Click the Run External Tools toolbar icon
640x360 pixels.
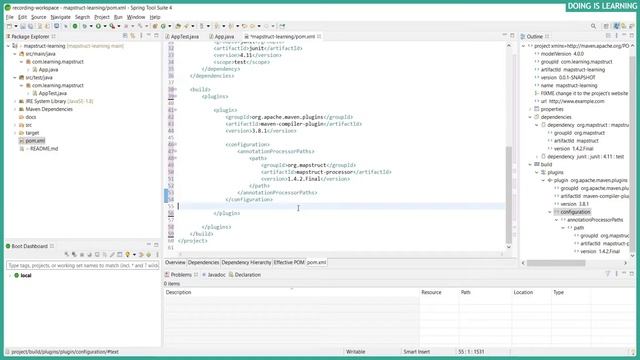(112, 26)
